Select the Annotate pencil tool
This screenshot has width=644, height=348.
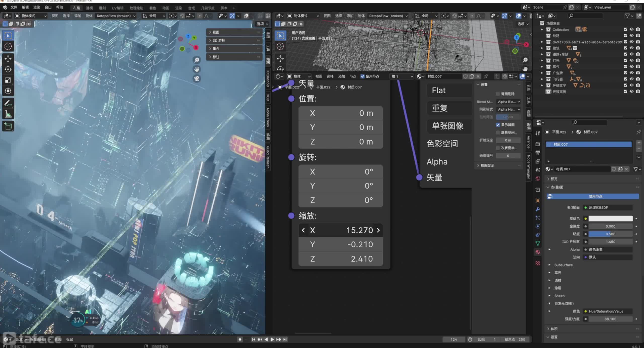8,103
